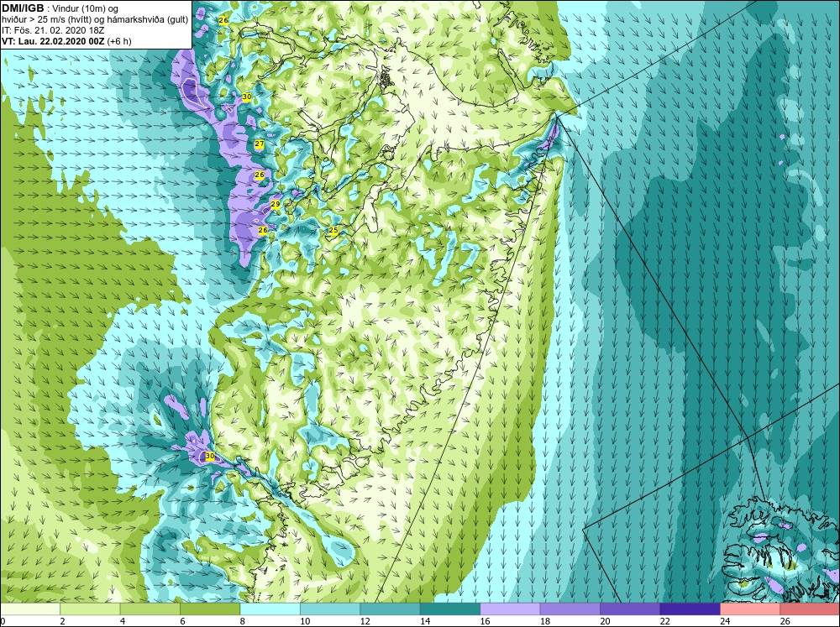Click the yellow 26 label directly below 27

coord(260,175)
